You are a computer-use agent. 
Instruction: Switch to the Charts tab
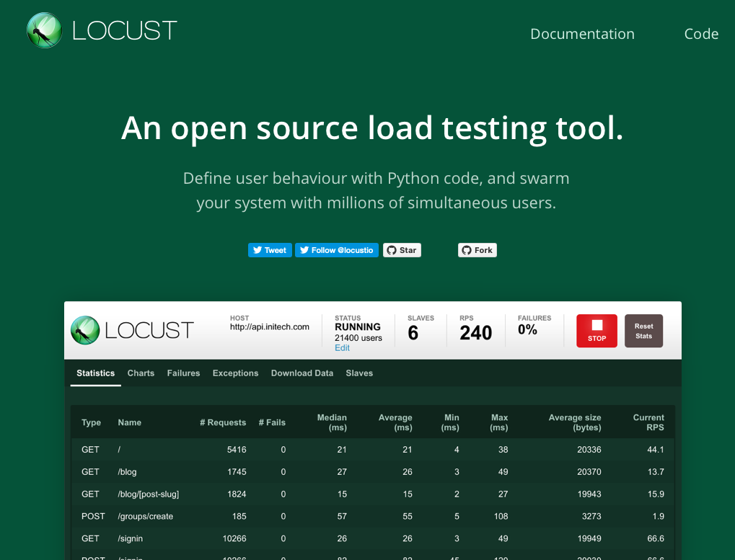click(141, 373)
